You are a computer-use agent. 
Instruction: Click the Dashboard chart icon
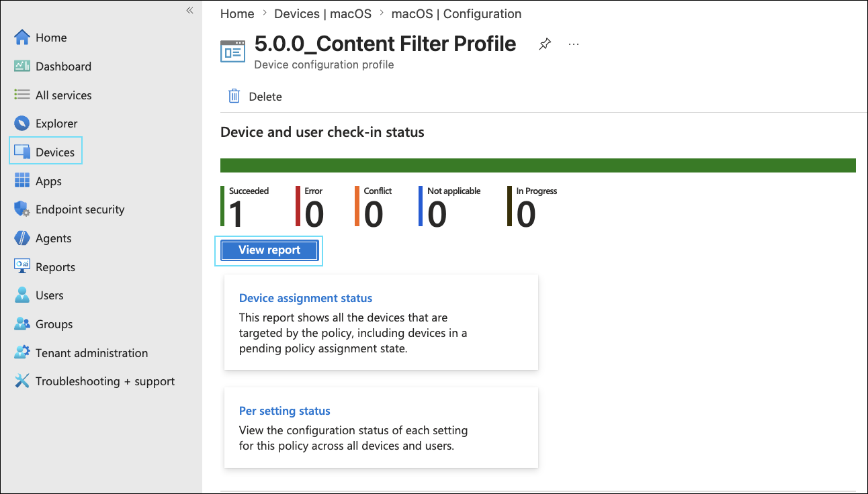22,66
